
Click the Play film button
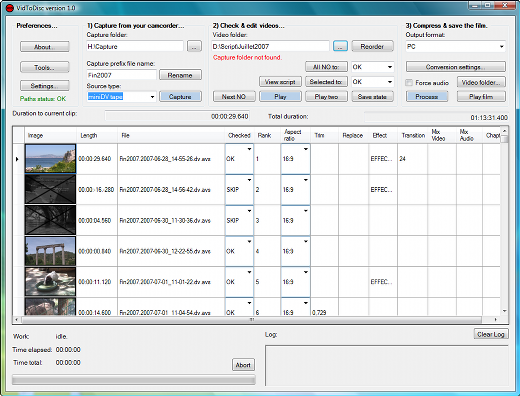(x=481, y=97)
